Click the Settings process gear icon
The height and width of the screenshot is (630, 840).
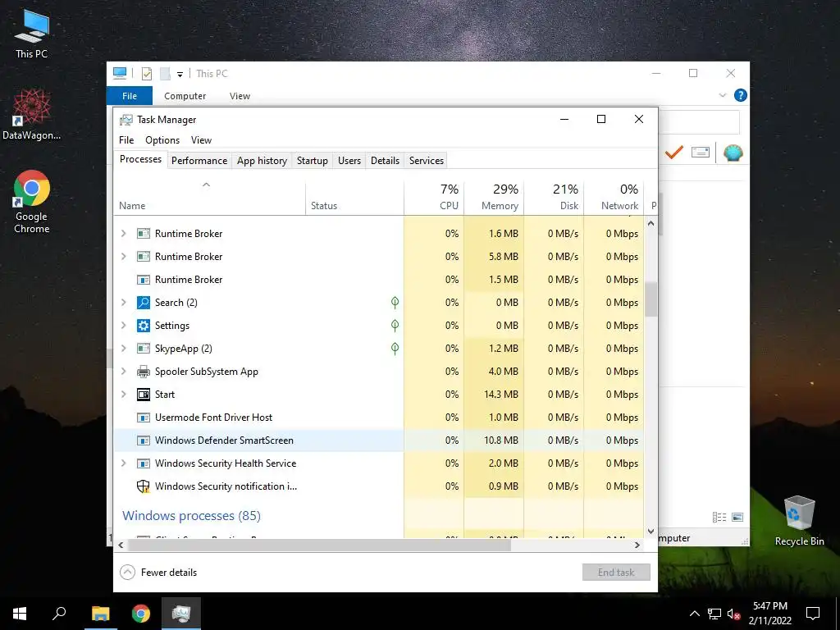click(143, 326)
